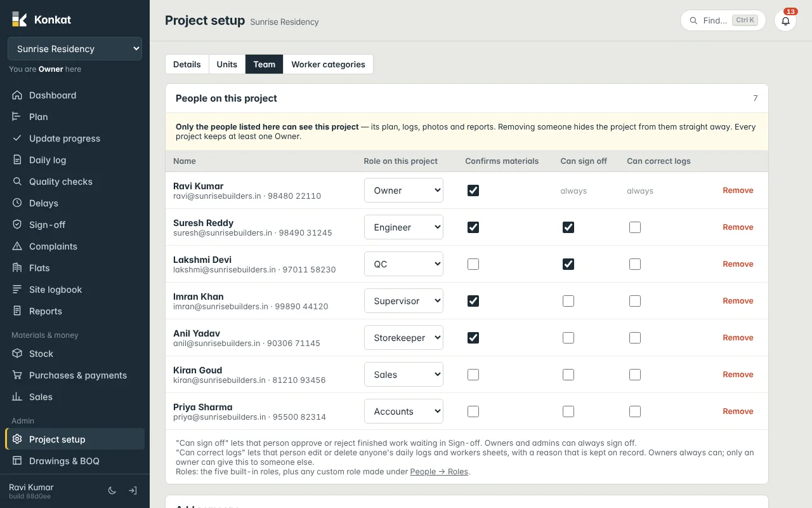
Task: Open Sales bar chart icon
Action: (17, 397)
